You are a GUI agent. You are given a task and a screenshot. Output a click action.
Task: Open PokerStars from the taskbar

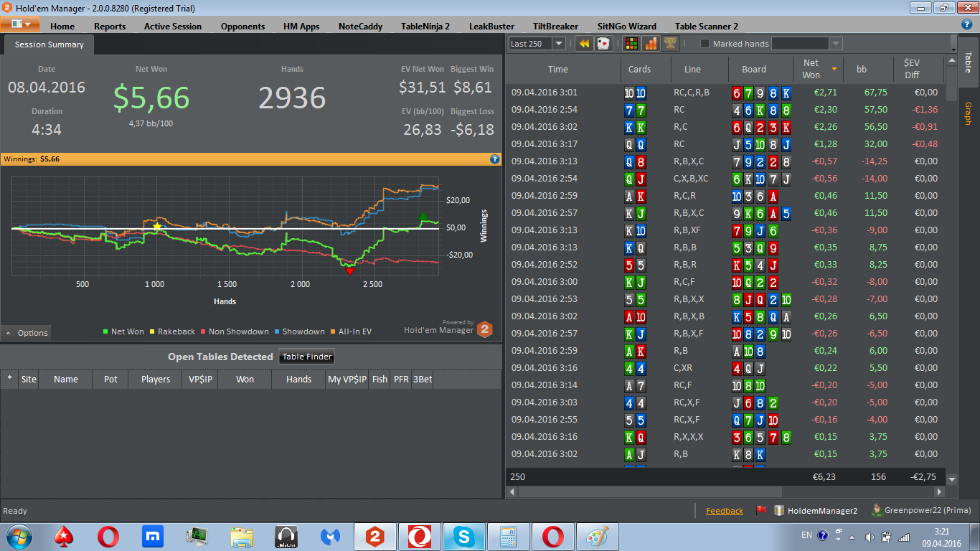point(65,536)
